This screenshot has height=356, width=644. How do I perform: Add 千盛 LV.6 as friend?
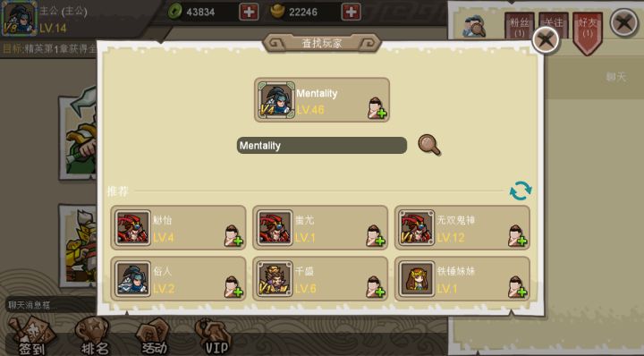(x=376, y=286)
